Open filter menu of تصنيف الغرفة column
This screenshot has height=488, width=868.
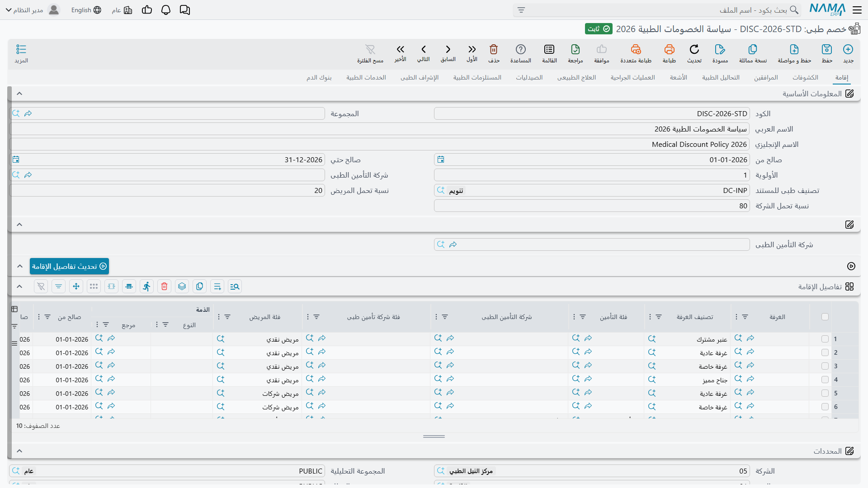coord(659,317)
